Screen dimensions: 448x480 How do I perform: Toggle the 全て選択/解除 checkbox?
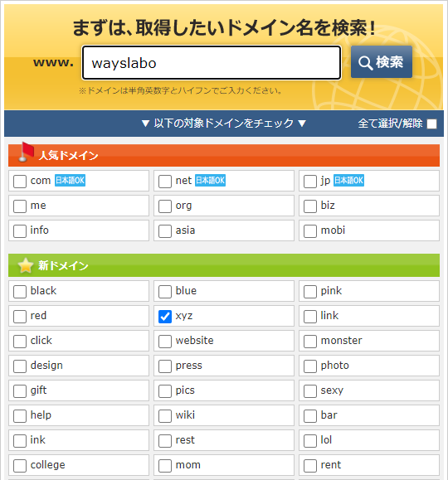coord(431,124)
